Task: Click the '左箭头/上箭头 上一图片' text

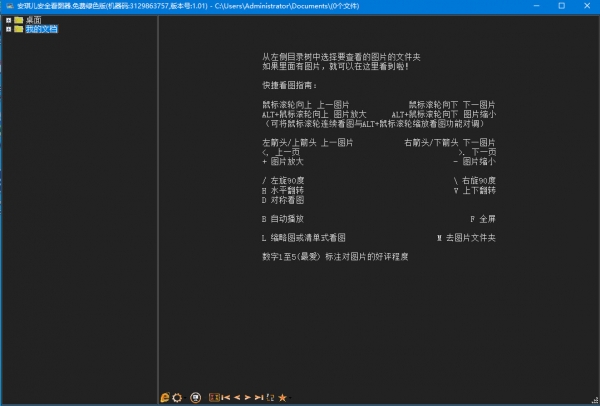Action: click(308, 143)
